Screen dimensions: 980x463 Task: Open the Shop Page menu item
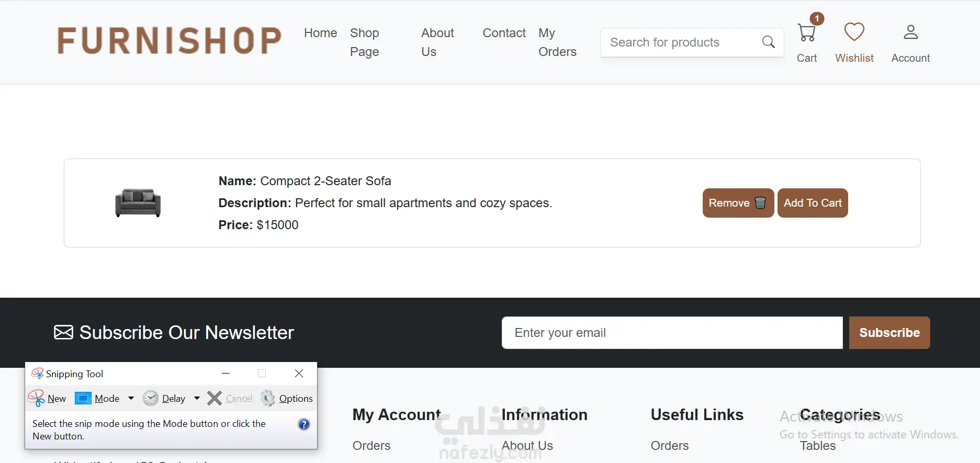(364, 42)
